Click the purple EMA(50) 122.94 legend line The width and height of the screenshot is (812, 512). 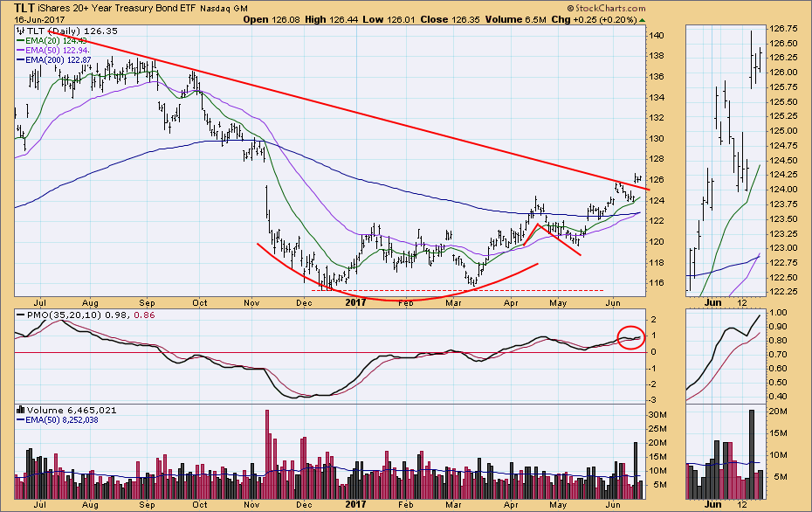coord(21,51)
